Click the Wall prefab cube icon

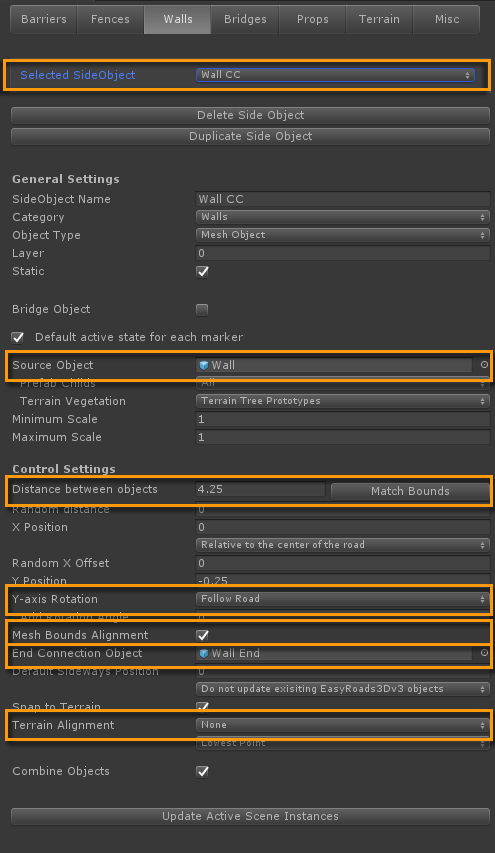point(204,365)
